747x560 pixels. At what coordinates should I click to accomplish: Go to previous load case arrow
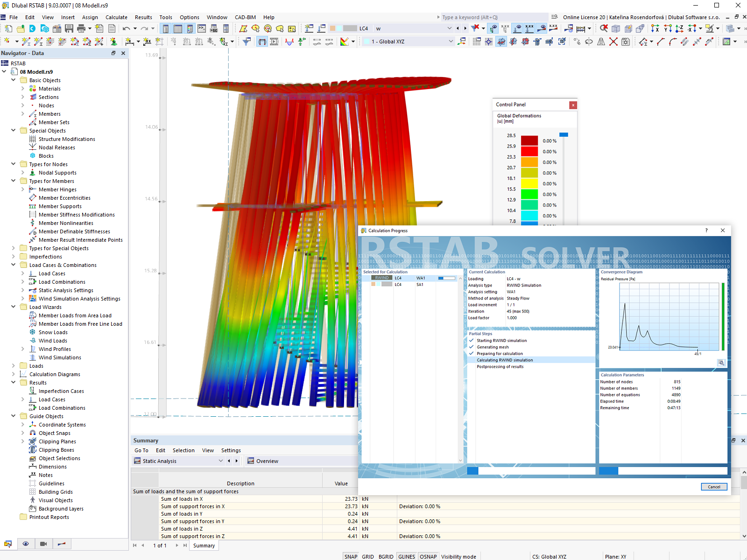(x=458, y=28)
